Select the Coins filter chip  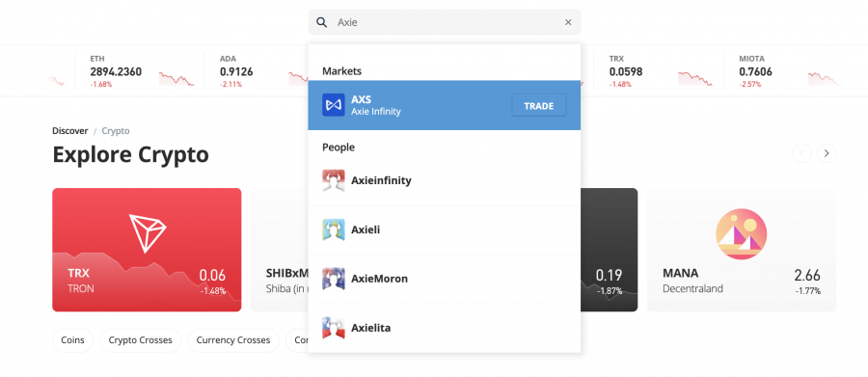tap(73, 340)
